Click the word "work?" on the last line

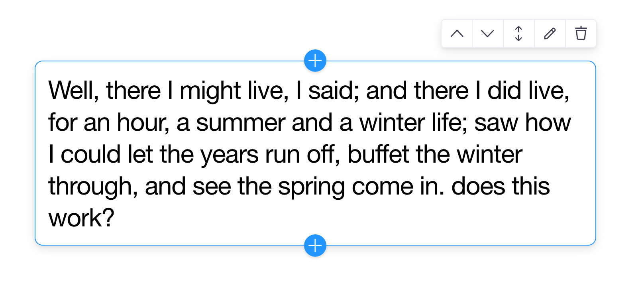(81, 218)
